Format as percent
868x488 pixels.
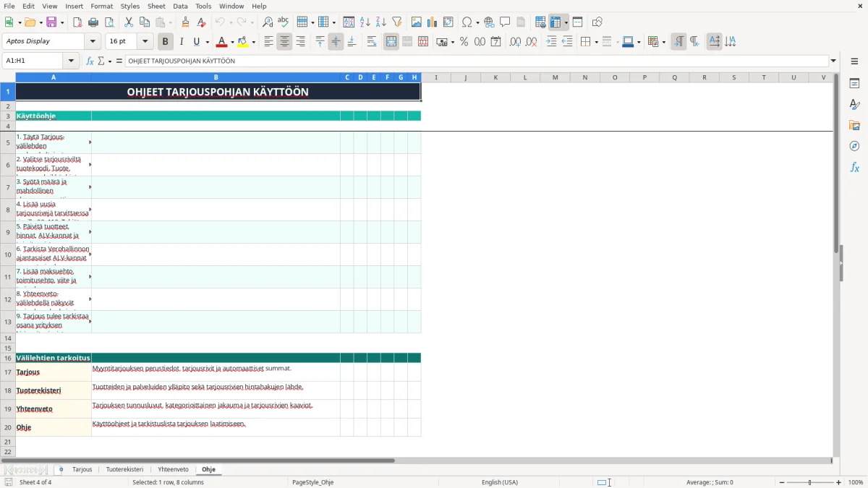(x=464, y=42)
